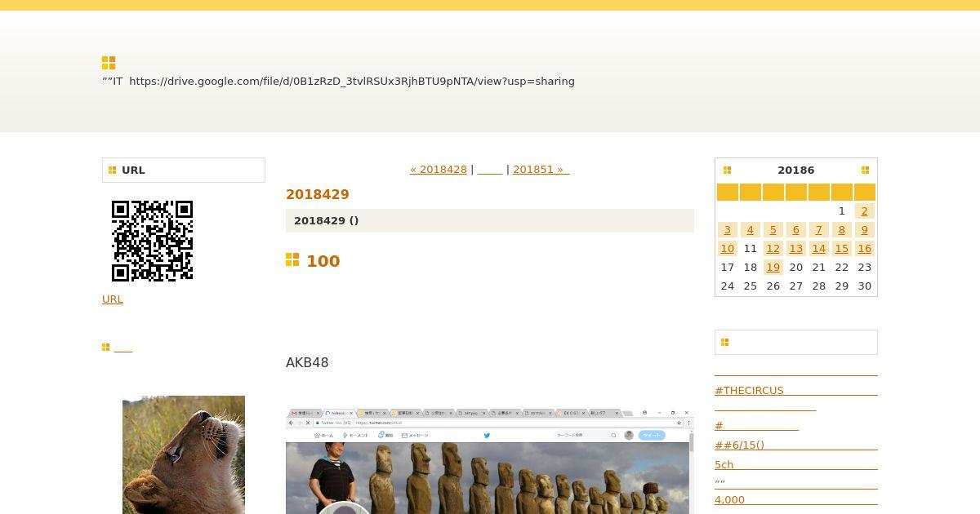This screenshot has width=980, height=514.
Task: Open the #THECIRCUS recent entry link
Action: pyautogui.click(x=796, y=391)
